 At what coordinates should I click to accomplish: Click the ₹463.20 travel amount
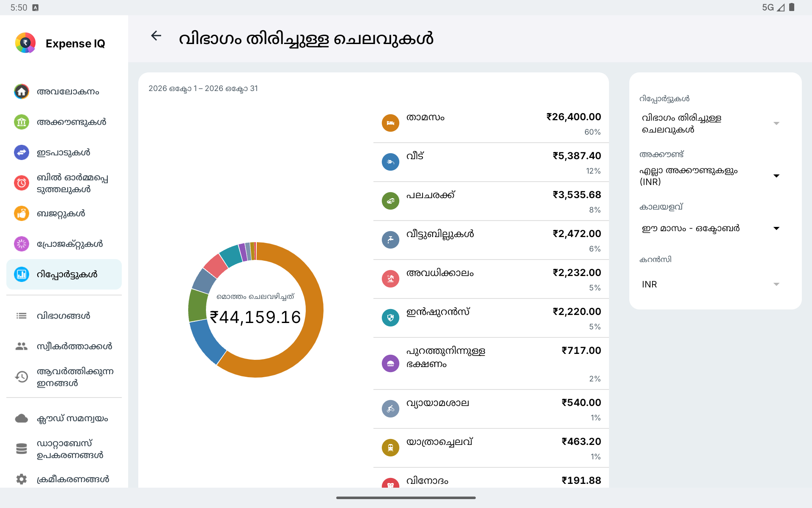(581, 442)
